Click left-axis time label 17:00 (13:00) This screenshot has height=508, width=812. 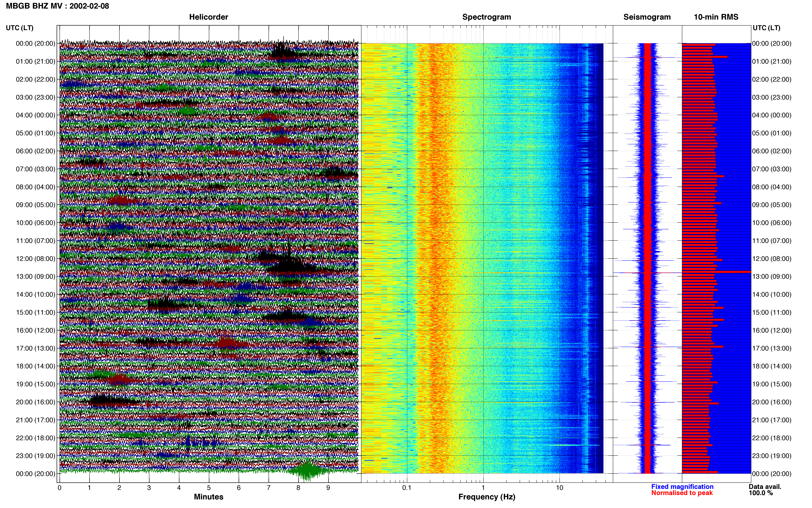coord(36,348)
